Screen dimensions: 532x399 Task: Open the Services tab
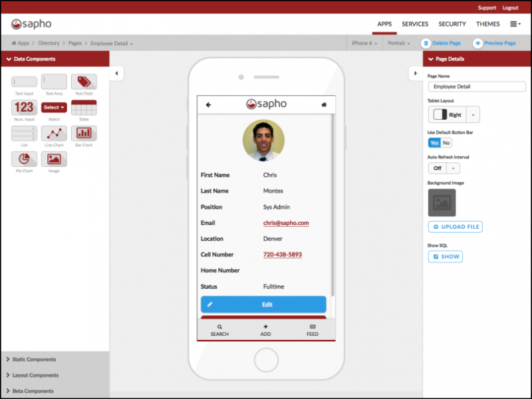click(415, 25)
